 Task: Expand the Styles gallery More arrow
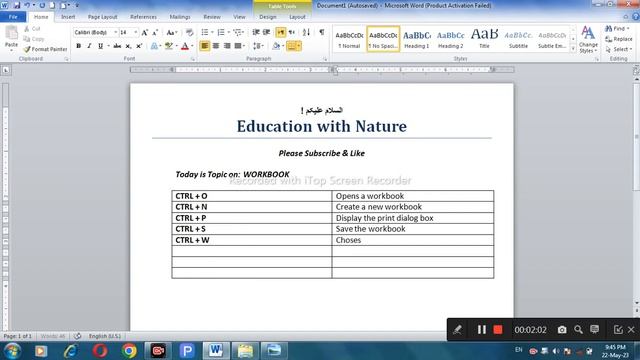pos(573,49)
